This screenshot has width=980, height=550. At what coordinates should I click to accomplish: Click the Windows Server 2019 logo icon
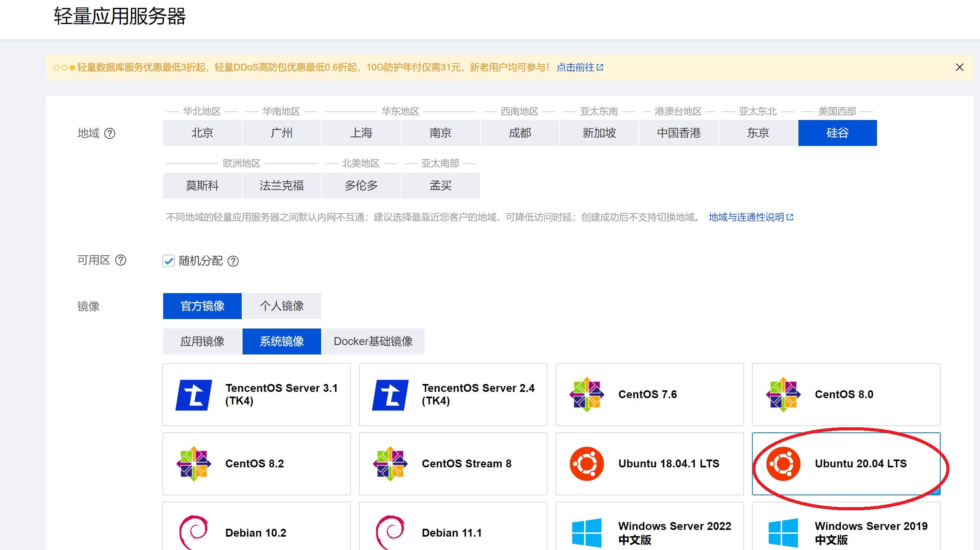(783, 533)
